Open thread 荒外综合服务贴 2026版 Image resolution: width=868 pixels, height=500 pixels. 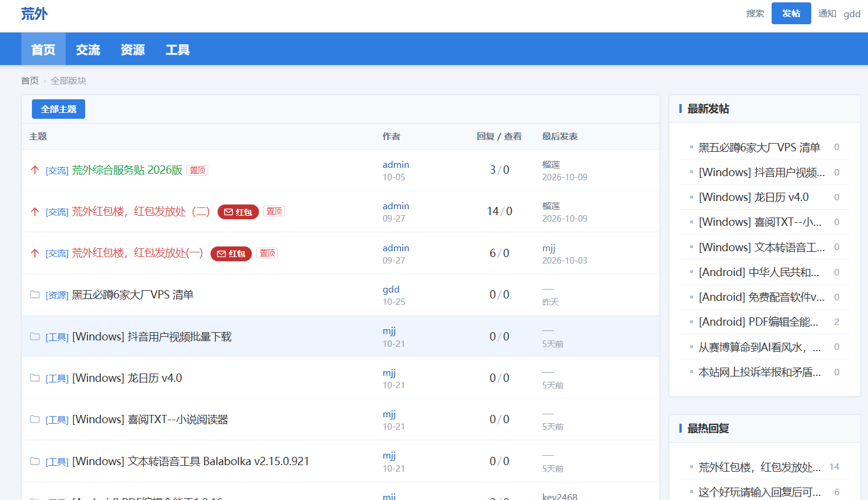pyautogui.click(x=127, y=170)
